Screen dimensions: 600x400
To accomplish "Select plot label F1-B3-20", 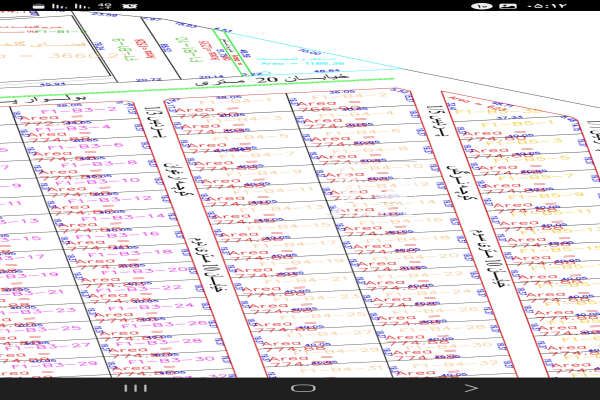I will (x=145, y=270).
